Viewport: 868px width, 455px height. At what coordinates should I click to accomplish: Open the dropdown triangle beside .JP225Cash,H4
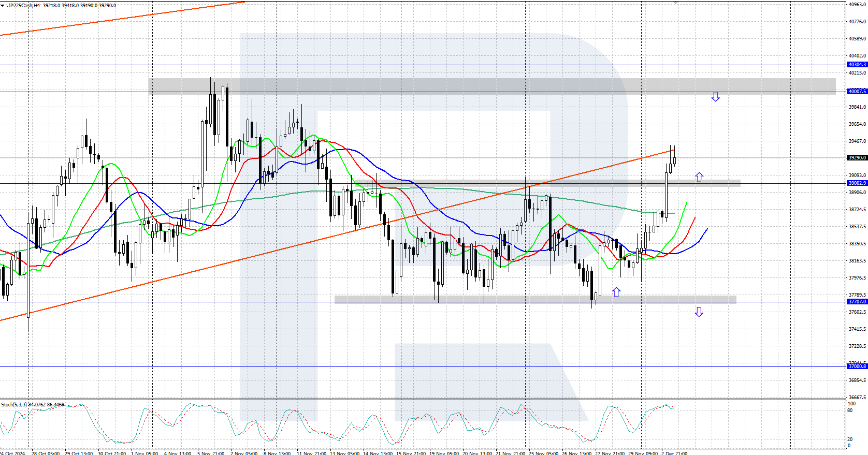coord(3,5)
